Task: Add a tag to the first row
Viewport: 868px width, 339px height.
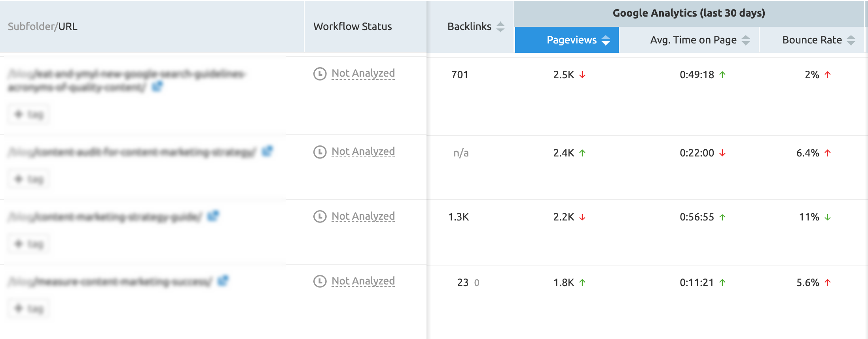Action: (29, 115)
